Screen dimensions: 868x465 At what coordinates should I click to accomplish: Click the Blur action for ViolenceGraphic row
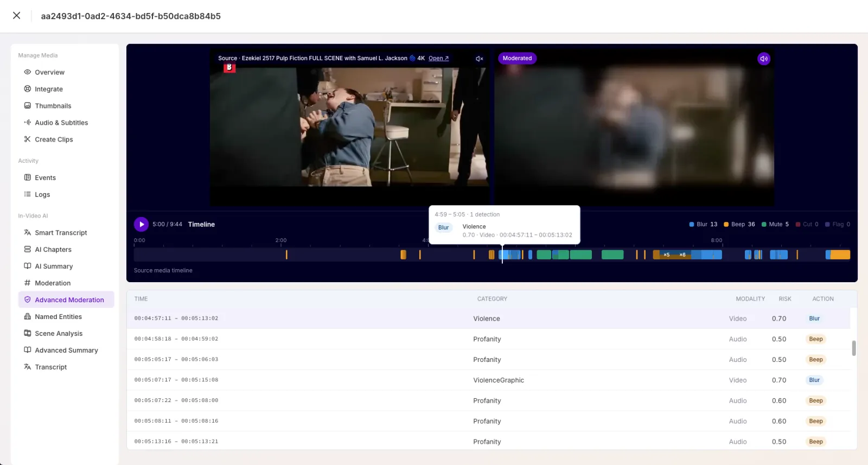(x=814, y=380)
